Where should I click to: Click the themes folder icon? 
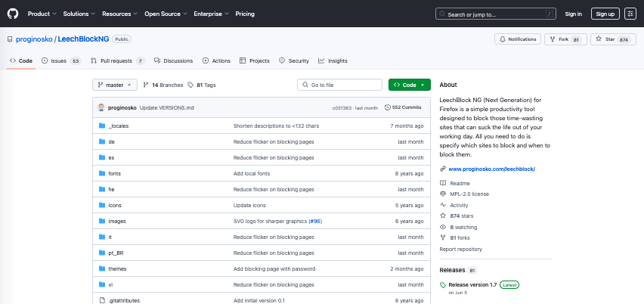tap(102, 268)
